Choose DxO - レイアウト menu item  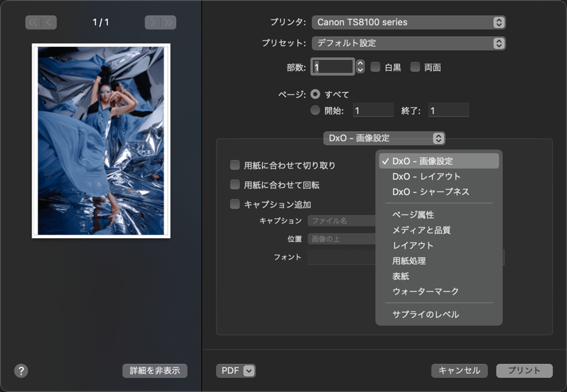[439, 176]
